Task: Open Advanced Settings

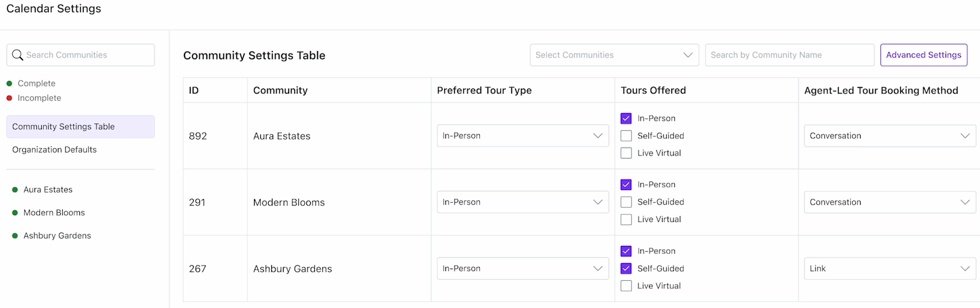Action: 923,55
